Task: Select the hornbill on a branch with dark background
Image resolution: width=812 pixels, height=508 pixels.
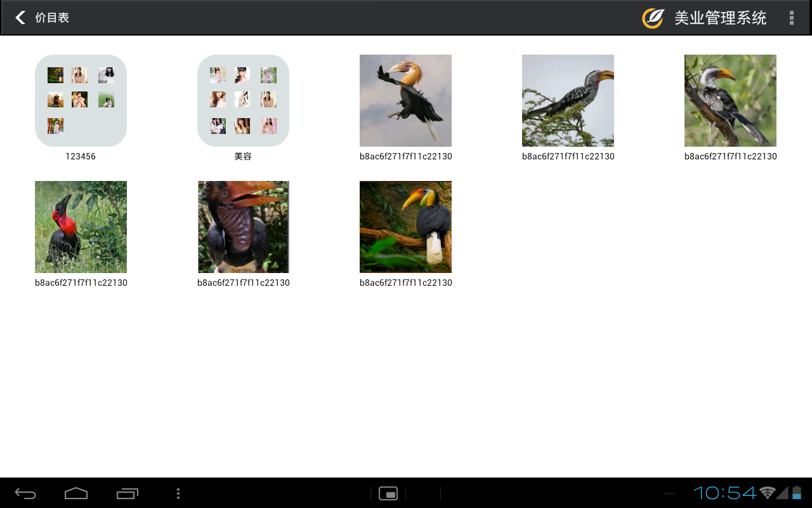Action: point(405,227)
